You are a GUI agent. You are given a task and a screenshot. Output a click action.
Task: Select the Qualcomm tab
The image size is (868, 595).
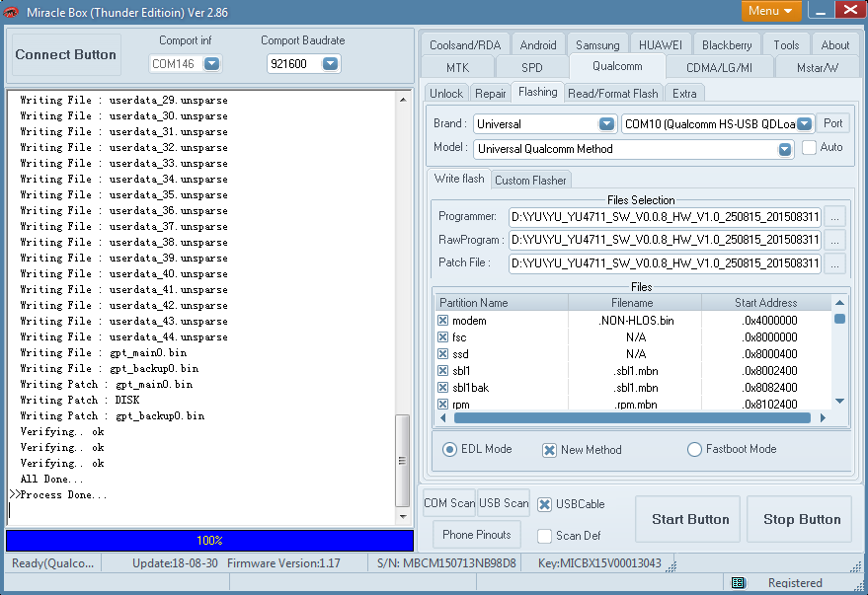[617, 66]
